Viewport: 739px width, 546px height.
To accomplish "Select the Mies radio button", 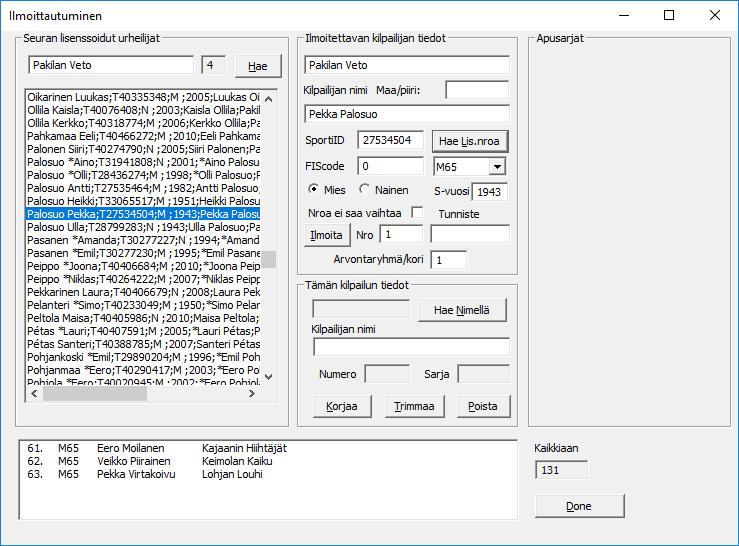I will [314, 189].
